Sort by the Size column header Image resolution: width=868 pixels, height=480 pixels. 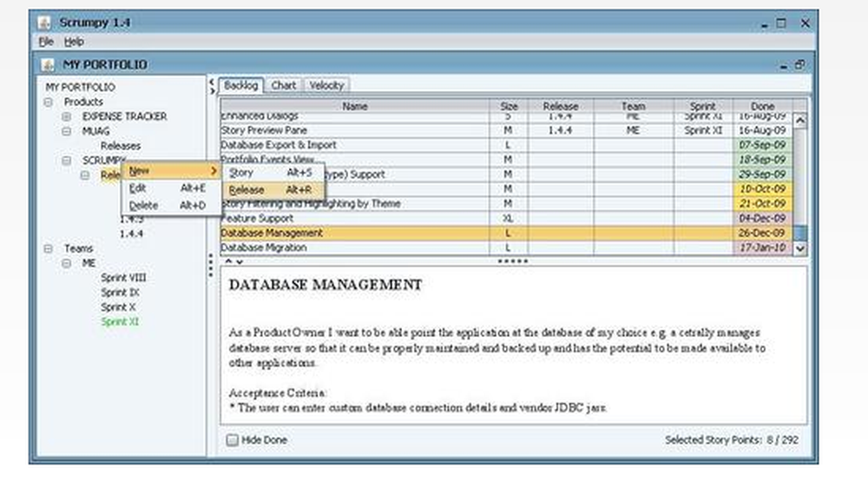tap(509, 106)
